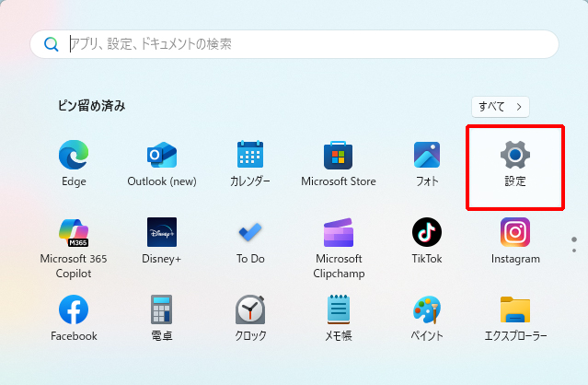The width and height of the screenshot is (588, 385).
Task: Click the すべて button
Action: pos(500,107)
